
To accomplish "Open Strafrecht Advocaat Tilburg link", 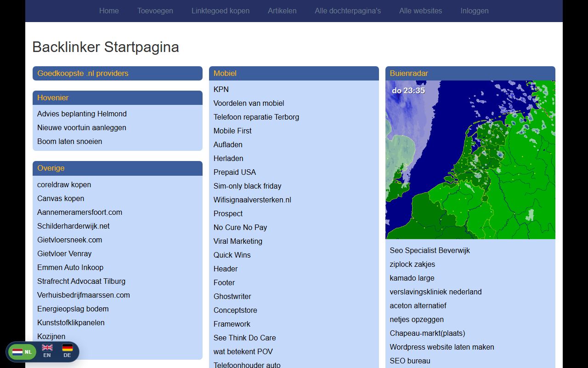I will coord(81,281).
